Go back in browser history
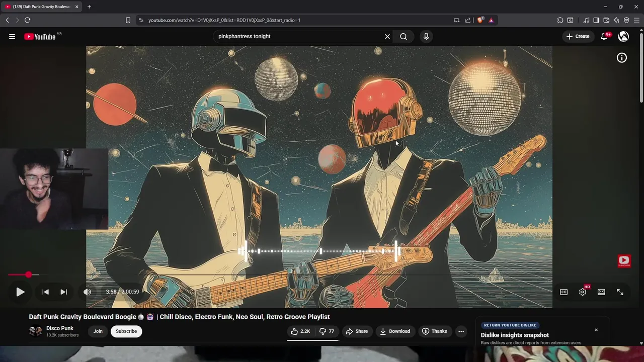This screenshot has width=644, height=362. pyautogui.click(x=7, y=20)
